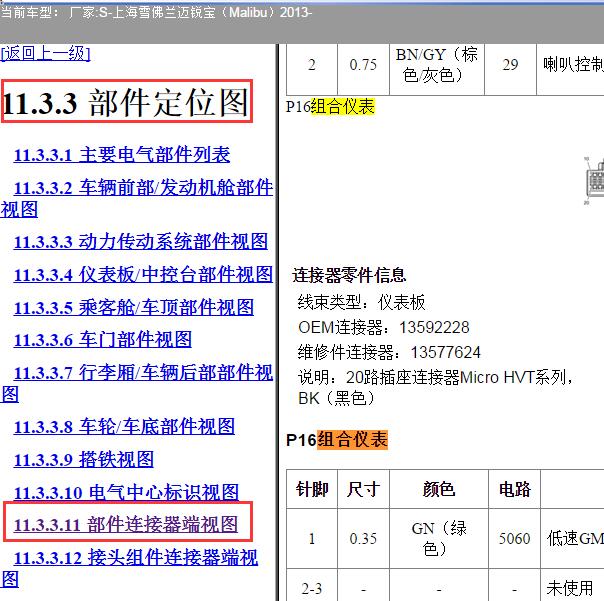Click the P16 connector diagram thumbnail
Viewport: 604px width, 601px height.
594,181
